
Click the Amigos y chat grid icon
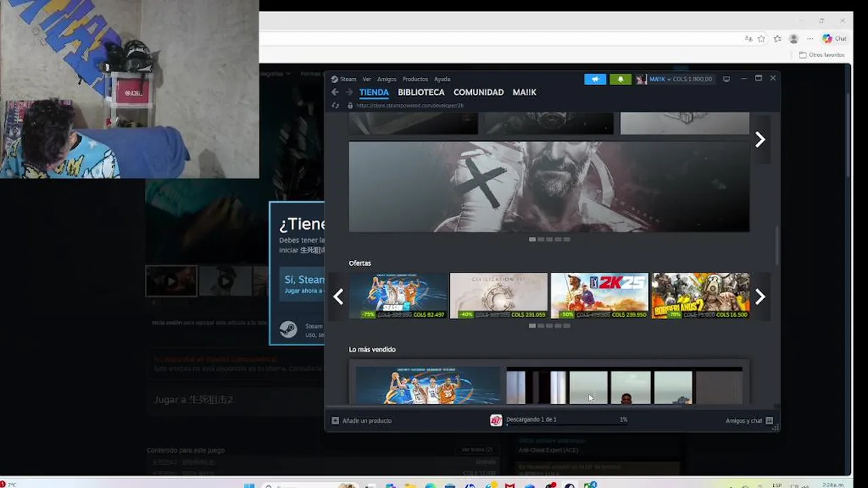click(x=769, y=421)
